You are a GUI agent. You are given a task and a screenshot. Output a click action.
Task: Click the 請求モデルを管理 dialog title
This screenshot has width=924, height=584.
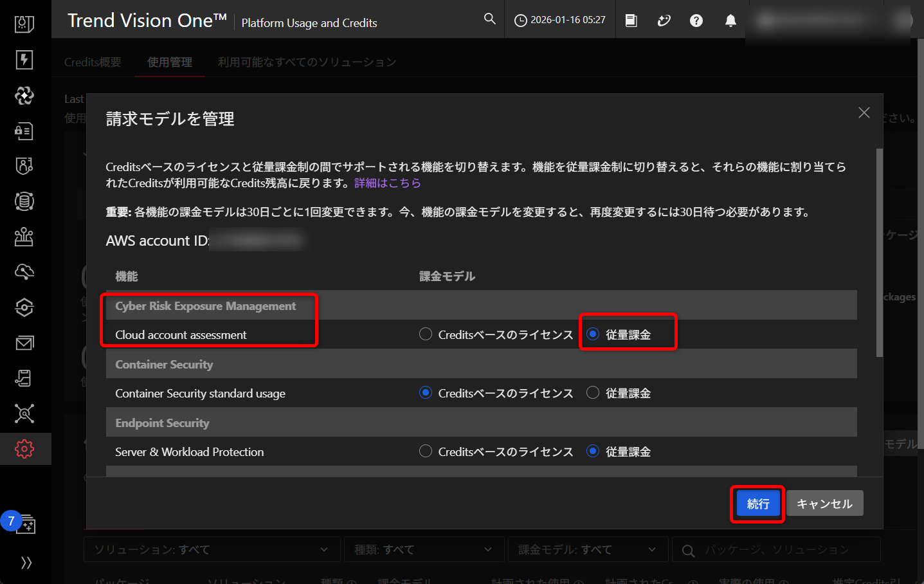click(170, 119)
